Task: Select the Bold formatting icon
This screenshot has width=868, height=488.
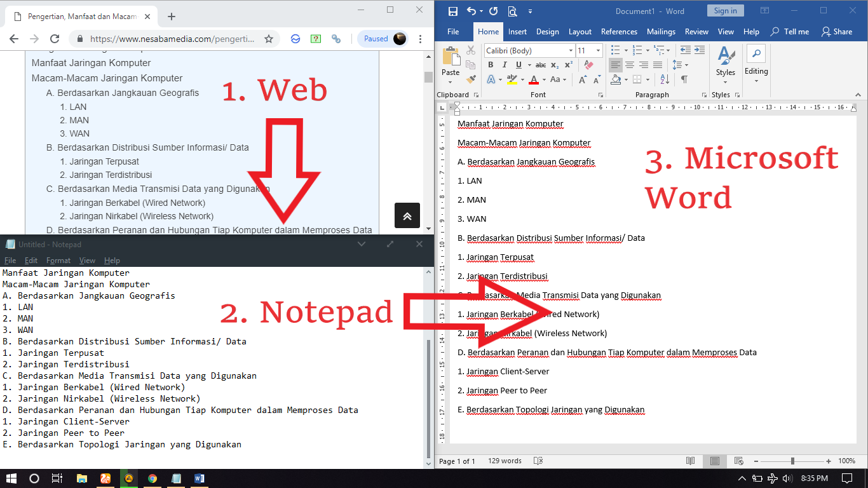Action: click(491, 65)
